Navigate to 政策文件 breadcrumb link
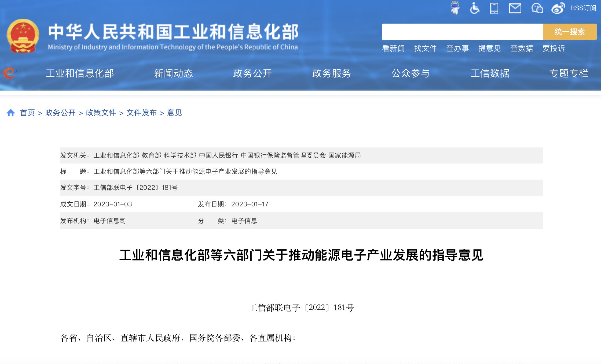Image resolution: width=601 pixels, height=364 pixels. pyautogui.click(x=101, y=113)
